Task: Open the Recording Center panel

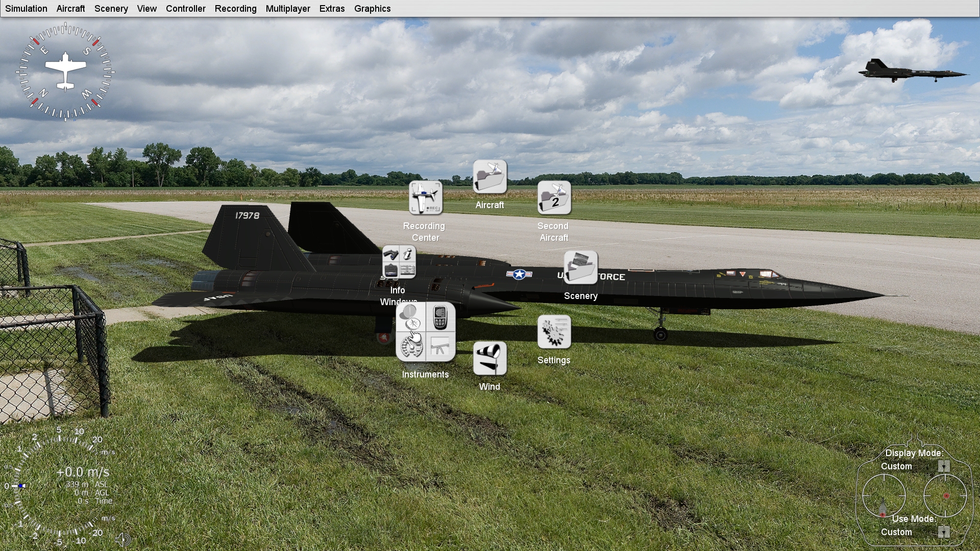Action: tap(425, 198)
